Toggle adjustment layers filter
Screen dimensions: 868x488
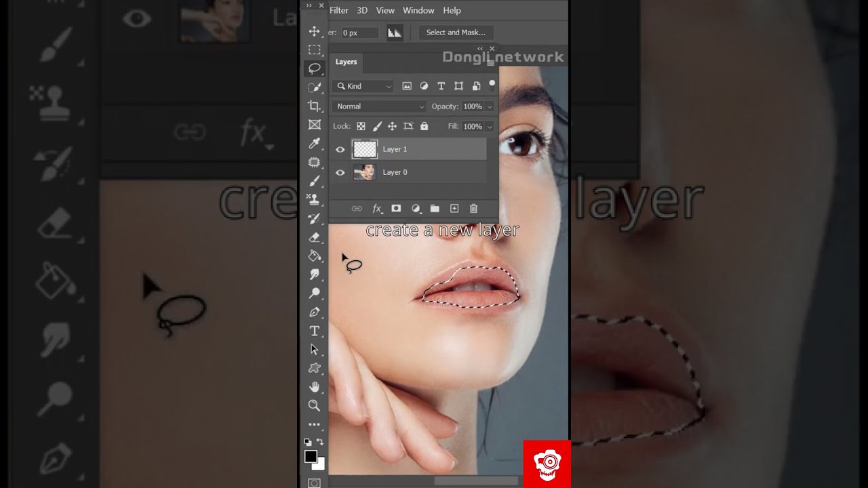click(424, 86)
